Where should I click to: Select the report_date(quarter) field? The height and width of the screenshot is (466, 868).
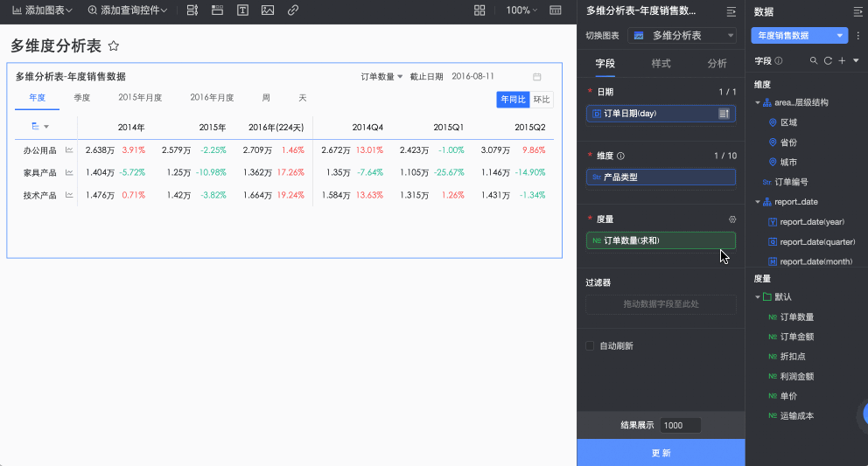[x=817, y=242]
